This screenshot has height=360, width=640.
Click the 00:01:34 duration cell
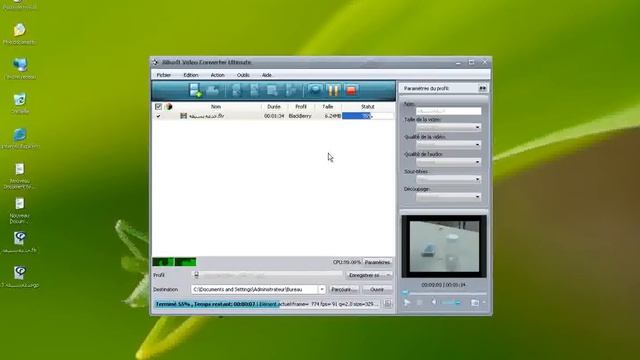274,116
